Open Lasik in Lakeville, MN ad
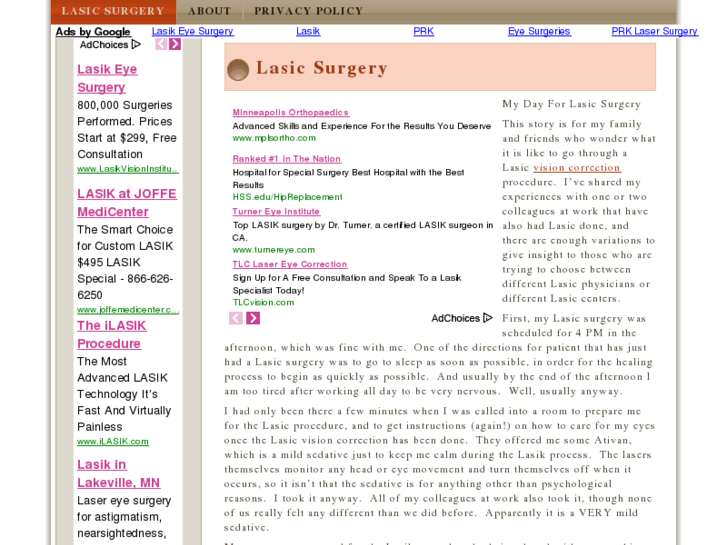The width and height of the screenshot is (727, 545). coord(118,474)
